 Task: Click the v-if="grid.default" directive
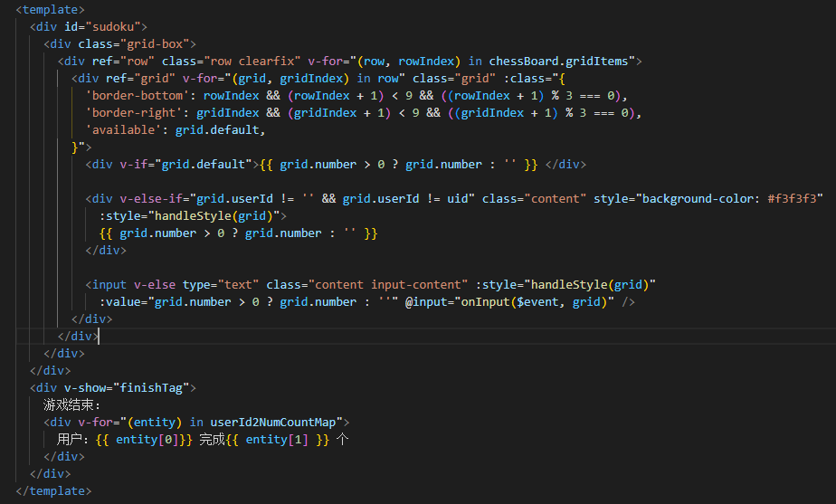pyautogui.click(x=186, y=165)
